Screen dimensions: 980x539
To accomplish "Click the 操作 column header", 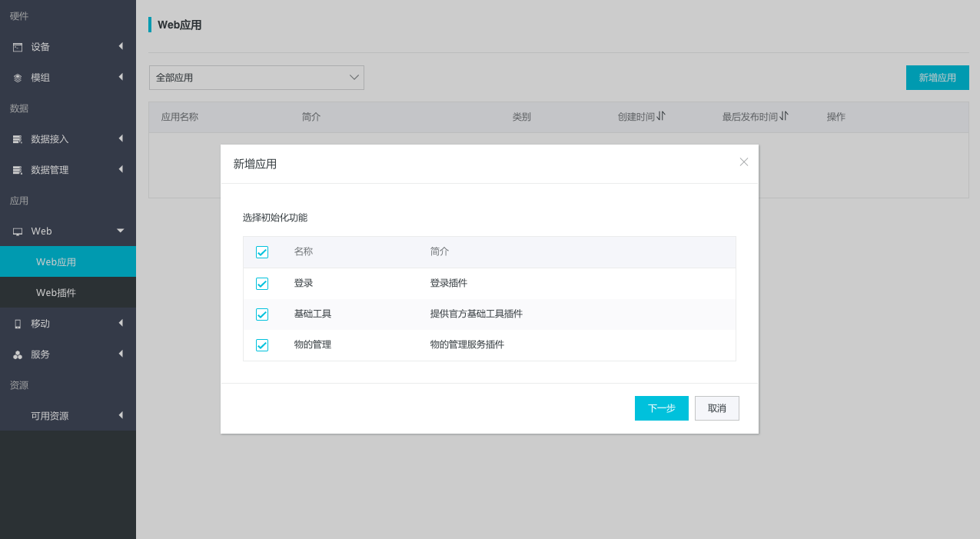I will point(836,117).
